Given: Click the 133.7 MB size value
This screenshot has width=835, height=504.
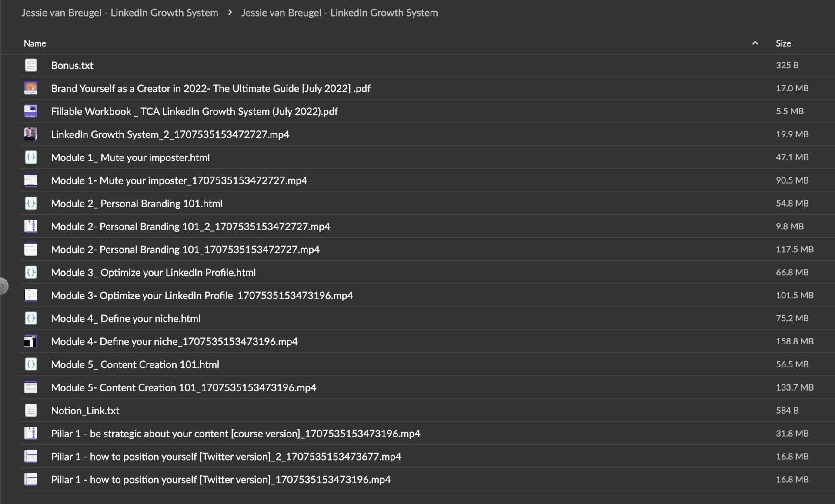Looking at the screenshot, I should [x=795, y=388].
